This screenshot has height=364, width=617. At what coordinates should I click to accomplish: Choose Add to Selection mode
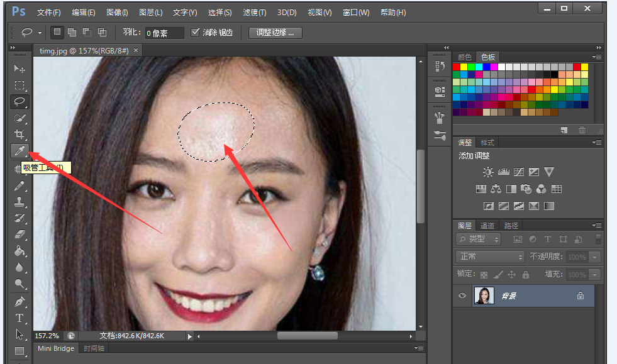(x=72, y=32)
